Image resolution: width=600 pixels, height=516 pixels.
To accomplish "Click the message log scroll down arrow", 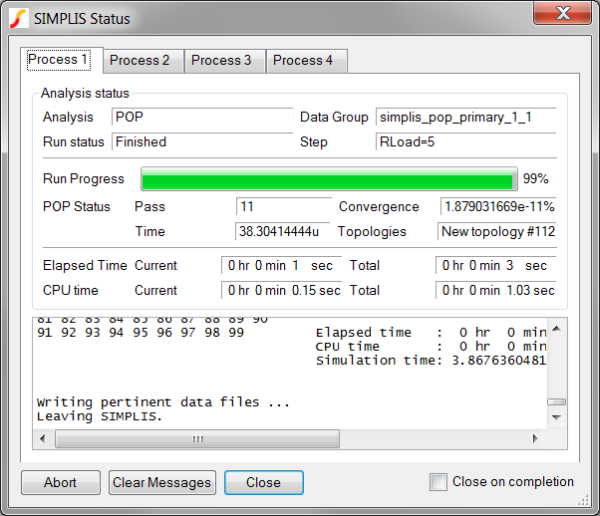I will pos(557,417).
